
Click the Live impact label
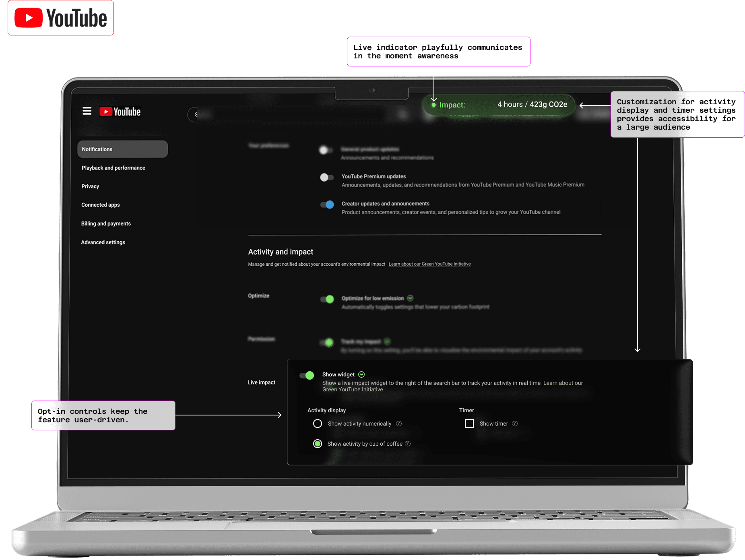coord(262,382)
